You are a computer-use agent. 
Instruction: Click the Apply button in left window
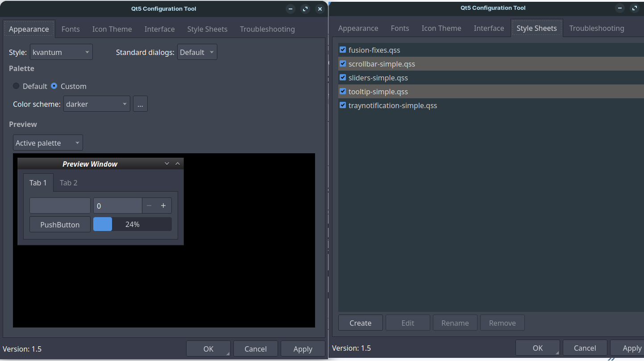[303, 349]
